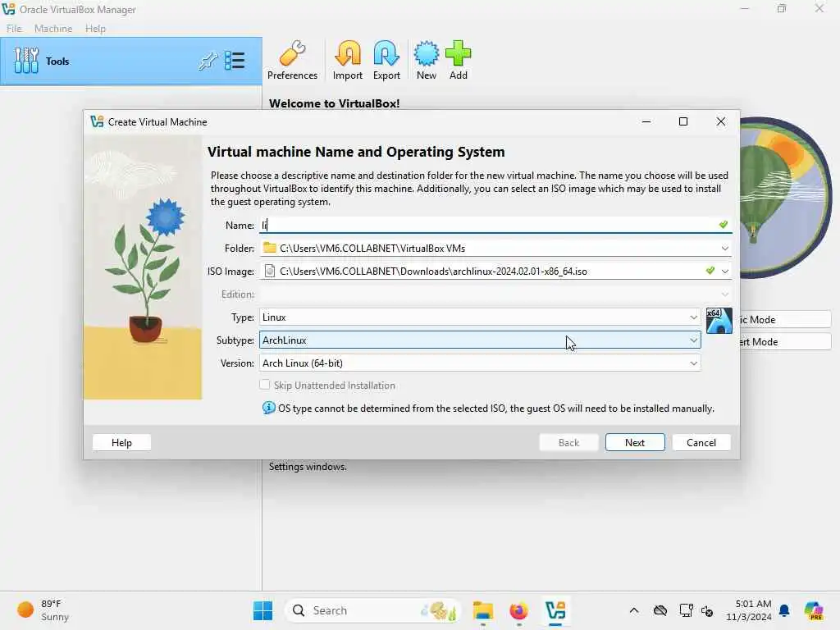Open Copilot preview icon in taskbar

813,610
